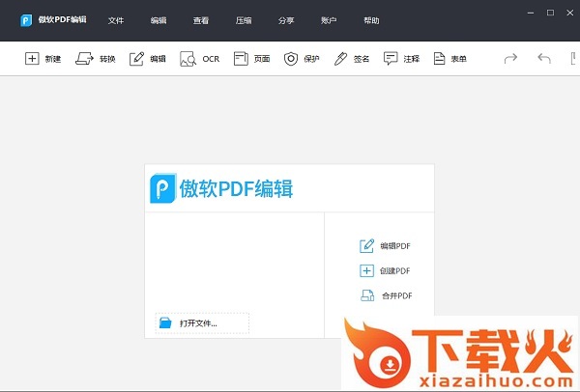Open the 表单 form tool

tap(439, 58)
